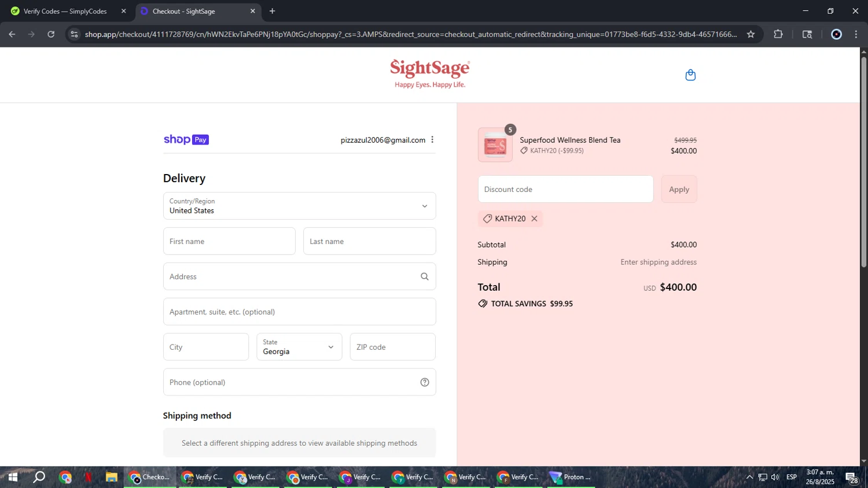
Task: Click the $400.00 total amount
Action: (678, 287)
